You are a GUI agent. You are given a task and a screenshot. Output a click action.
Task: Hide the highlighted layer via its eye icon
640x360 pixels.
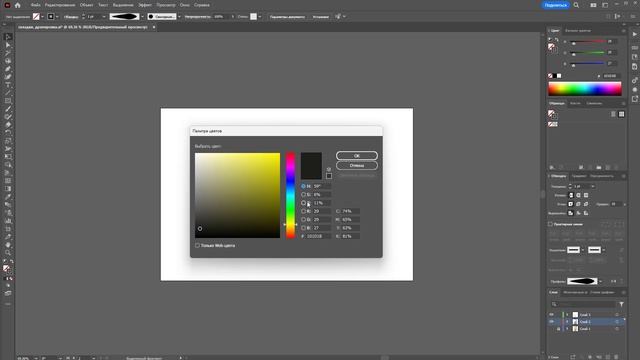point(551,322)
